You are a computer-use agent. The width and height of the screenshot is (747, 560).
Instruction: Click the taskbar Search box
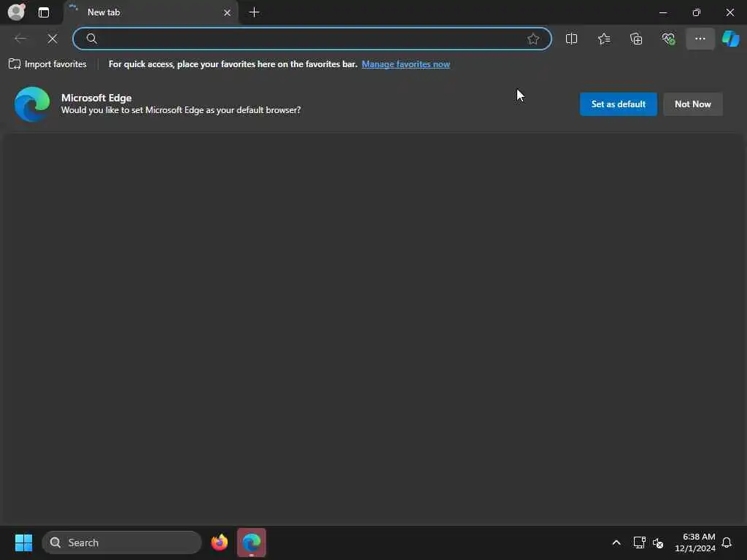[122, 542]
